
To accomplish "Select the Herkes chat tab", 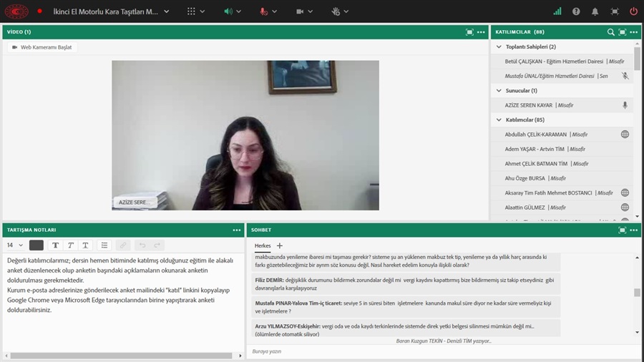I will coord(263,245).
